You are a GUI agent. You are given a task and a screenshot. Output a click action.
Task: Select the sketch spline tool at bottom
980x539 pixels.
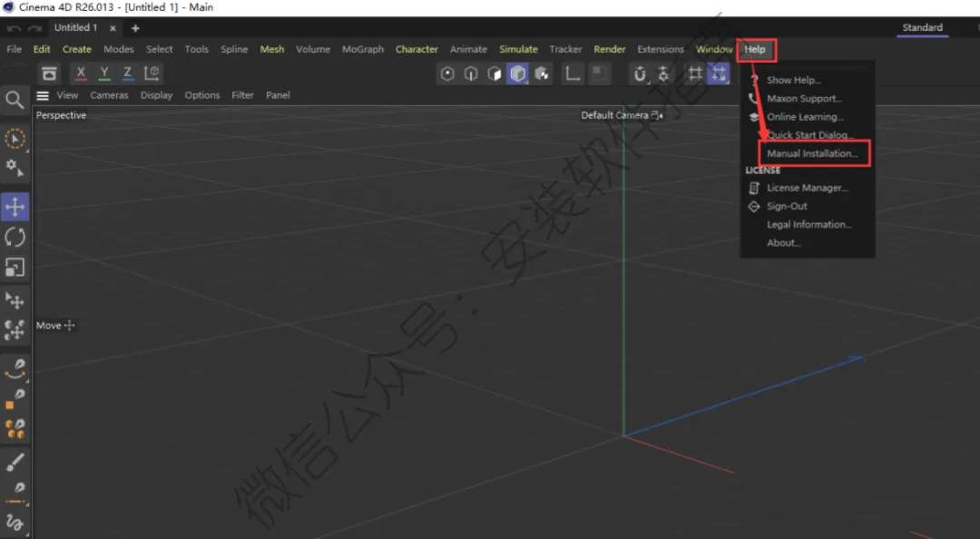click(15, 522)
